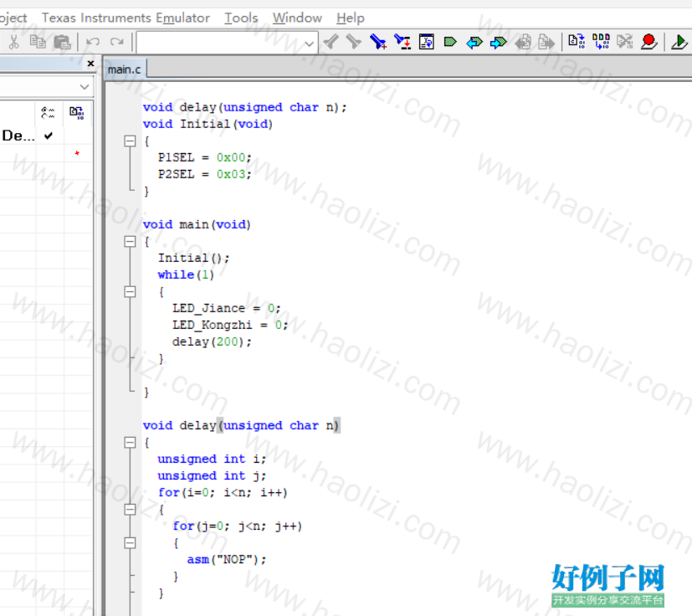
Task: Click inside the quick search text field
Action: (x=220, y=44)
